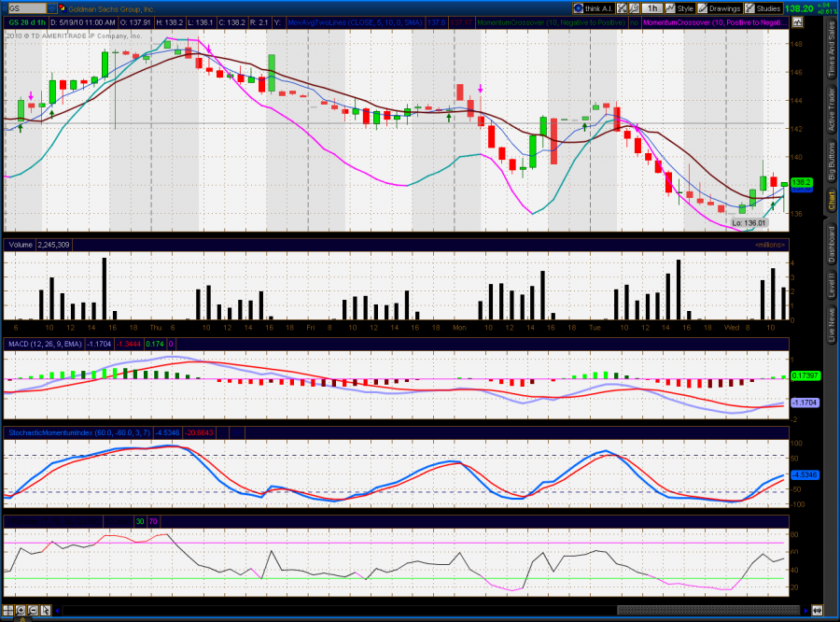Click the mini chart icon at right of studies bar
This screenshot has height=622, width=840.
[797, 22]
